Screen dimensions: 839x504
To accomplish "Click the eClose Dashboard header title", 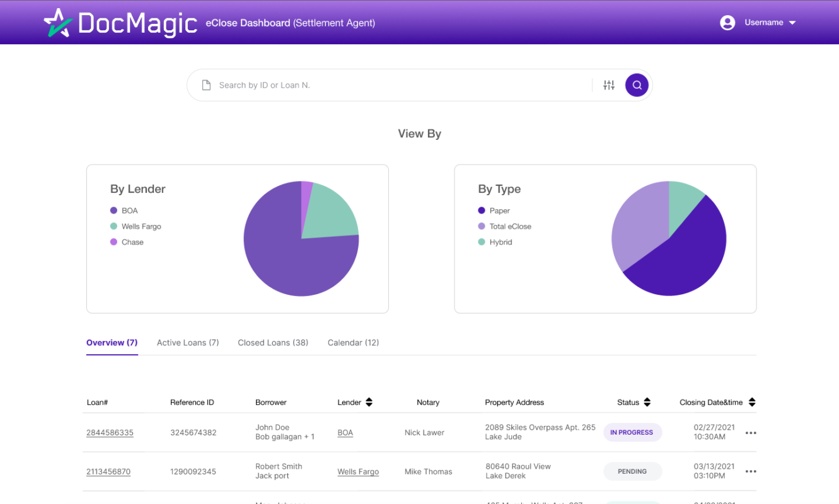I will coord(291,23).
